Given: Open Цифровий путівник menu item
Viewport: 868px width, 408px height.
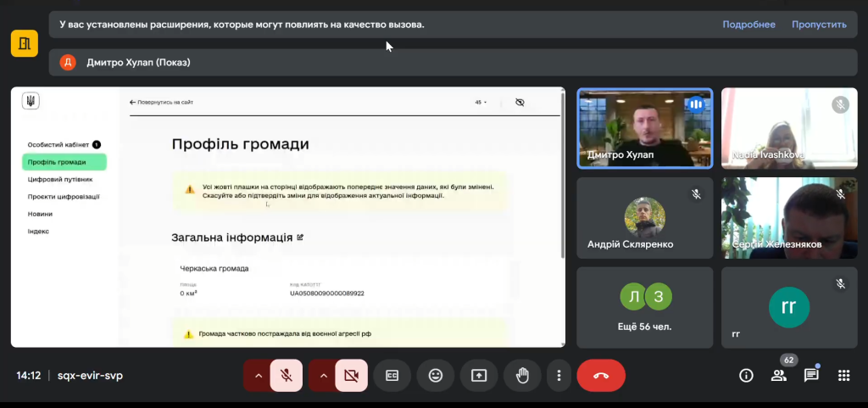Looking at the screenshot, I should click(x=60, y=179).
